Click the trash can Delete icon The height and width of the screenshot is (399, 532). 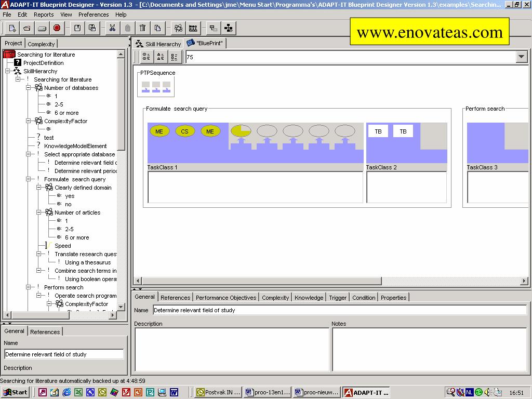pyautogui.click(x=143, y=28)
